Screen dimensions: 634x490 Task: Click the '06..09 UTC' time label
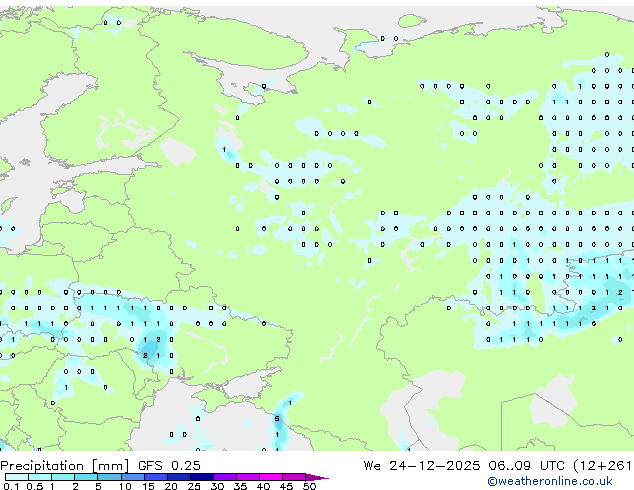(x=526, y=466)
